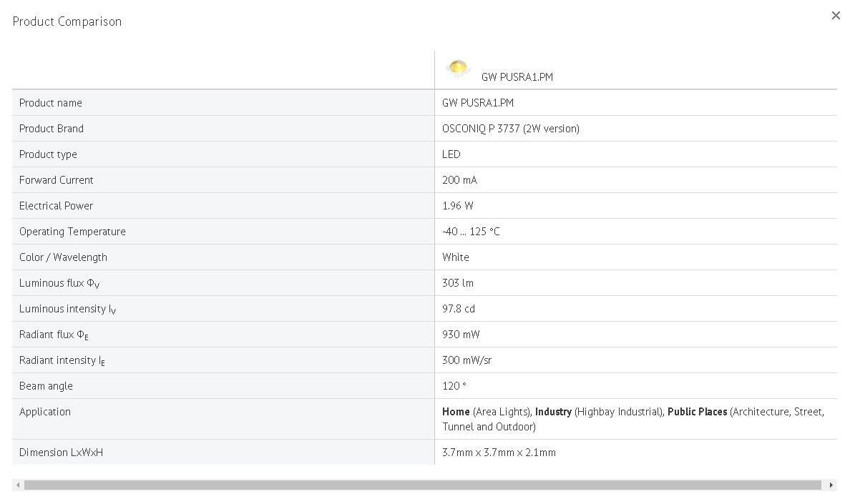The width and height of the screenshot is (850, 504).
Task: Select the 'Luminous intensity' row label
Action: [x=67, y=309]
